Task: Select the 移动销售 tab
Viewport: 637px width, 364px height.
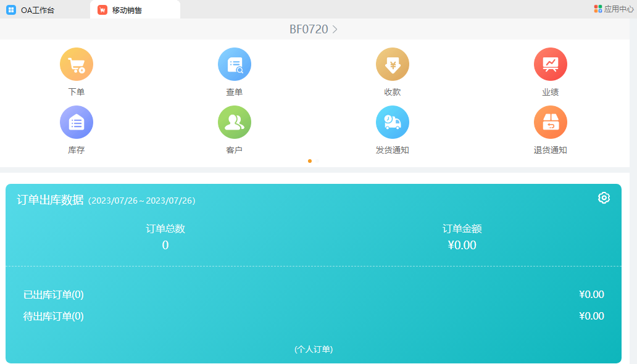Action: (x=127, y=10)
